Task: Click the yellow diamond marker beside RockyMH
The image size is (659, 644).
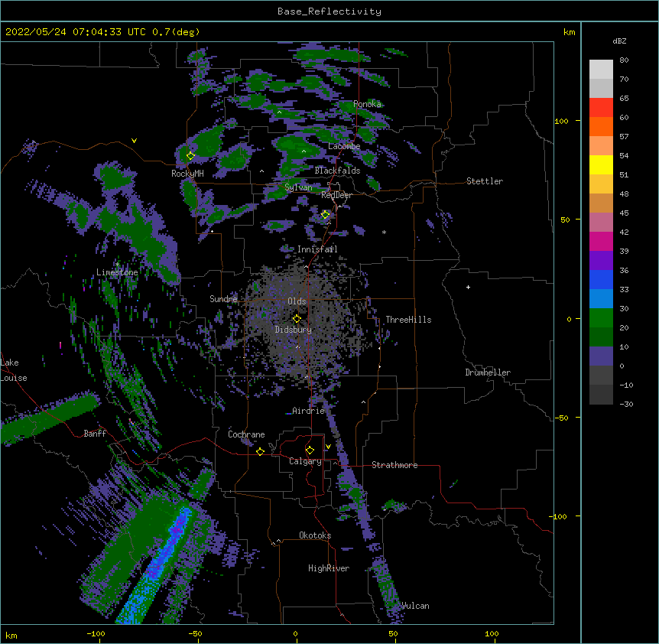Action: tap(190, 156)
